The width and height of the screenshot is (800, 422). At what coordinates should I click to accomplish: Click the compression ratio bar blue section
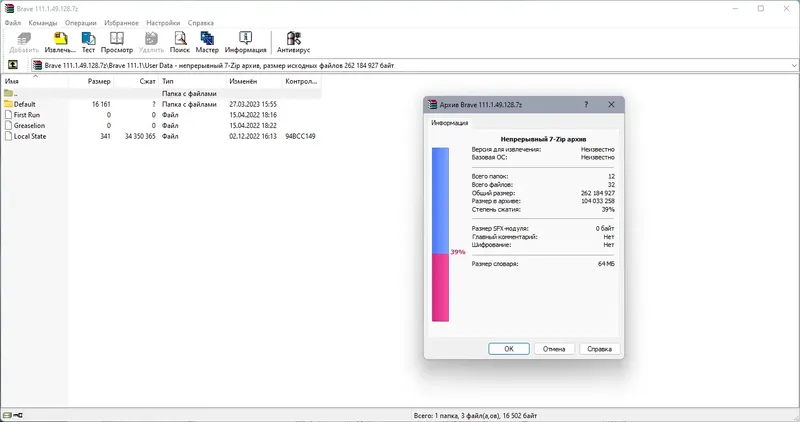click(x=440, y=201)
